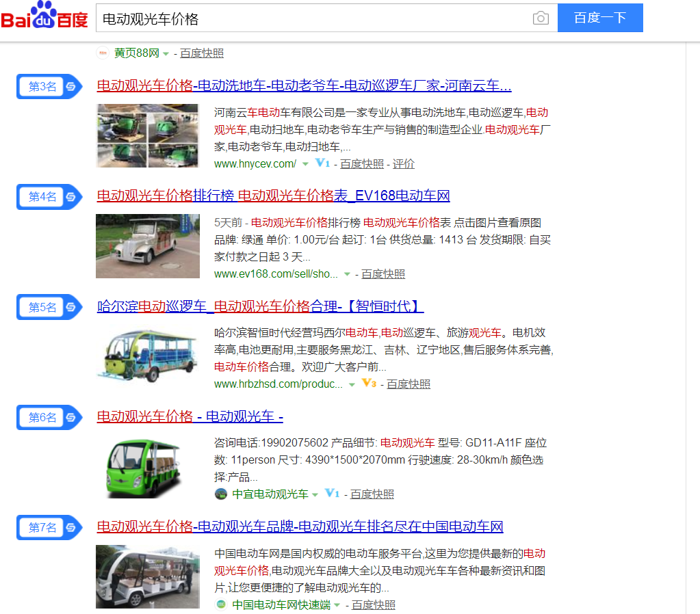This screenshot has width=700, height=614.
Task: Open 评价 for the hnycev.com result
Action: 404,164
